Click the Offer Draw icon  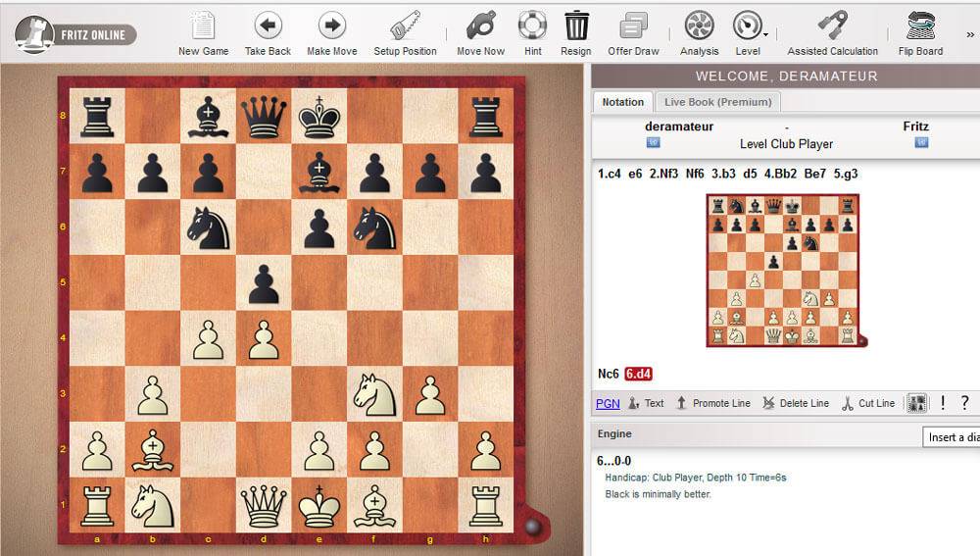pos(633,26)
